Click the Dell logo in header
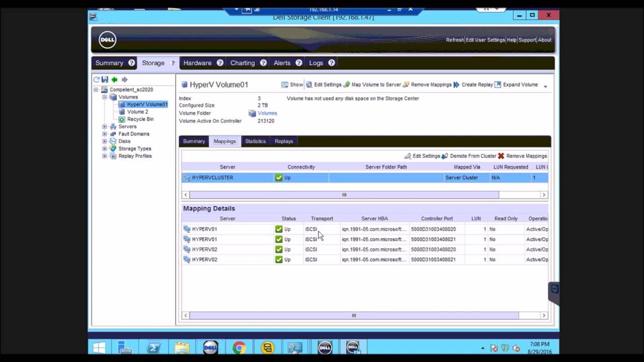This screenshot has width=644, height=362. coord(108,40)
